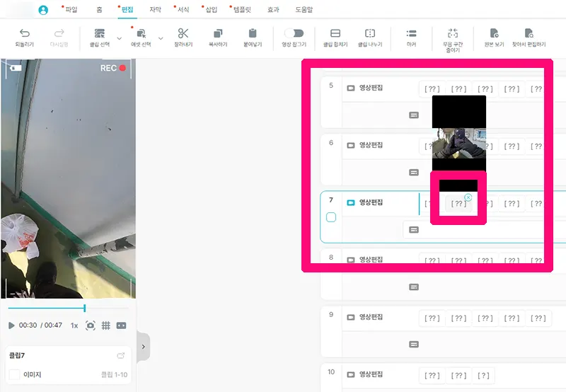Expand the 애셋 선택 dropdown arrow
566x392 pixels.
click(161, 38)
